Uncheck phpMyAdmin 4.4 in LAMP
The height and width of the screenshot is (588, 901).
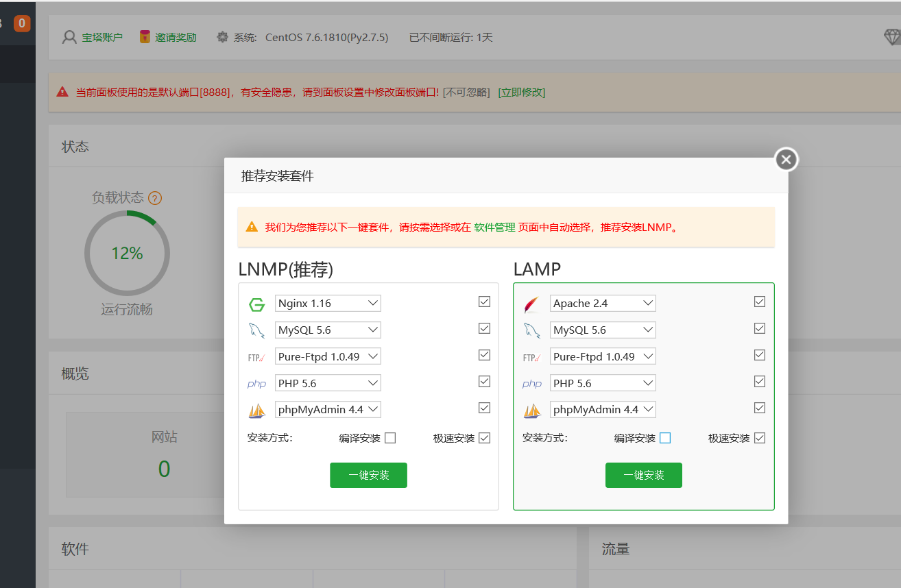pos(759,408)
